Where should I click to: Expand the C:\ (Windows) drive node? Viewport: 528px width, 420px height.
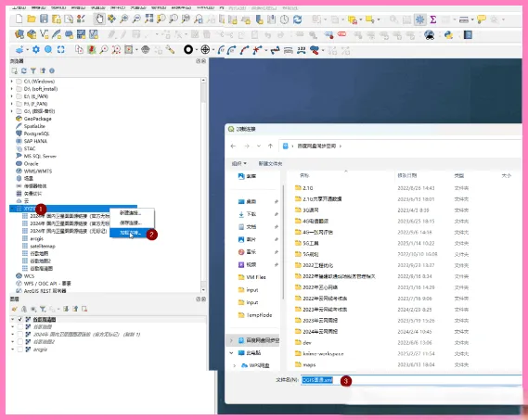(12, 81)
